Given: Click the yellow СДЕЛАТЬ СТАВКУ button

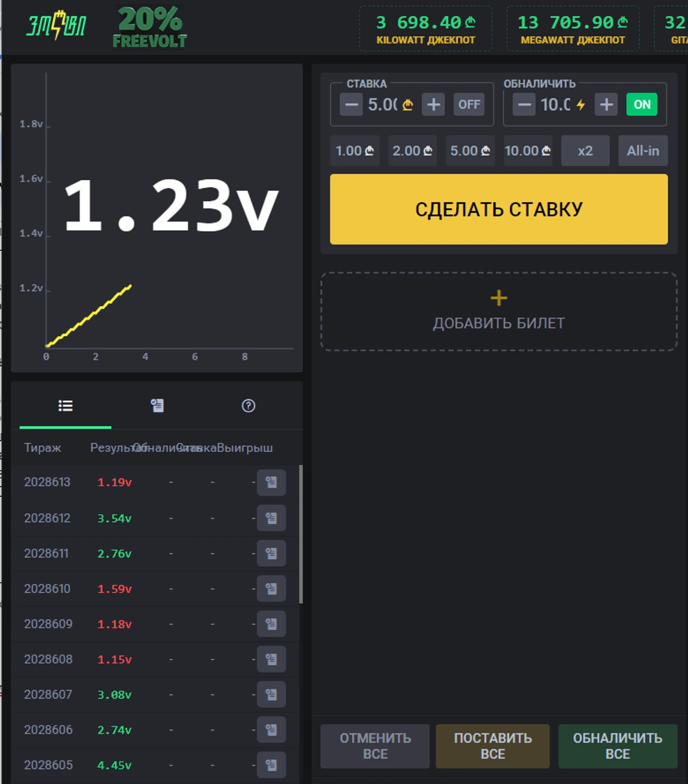Looking at the screenshot, I should click(x=499, y=209).
